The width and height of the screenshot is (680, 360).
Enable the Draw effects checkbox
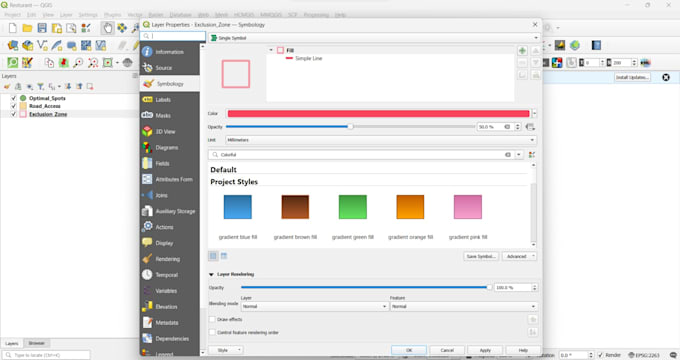[x=212, y=319]
